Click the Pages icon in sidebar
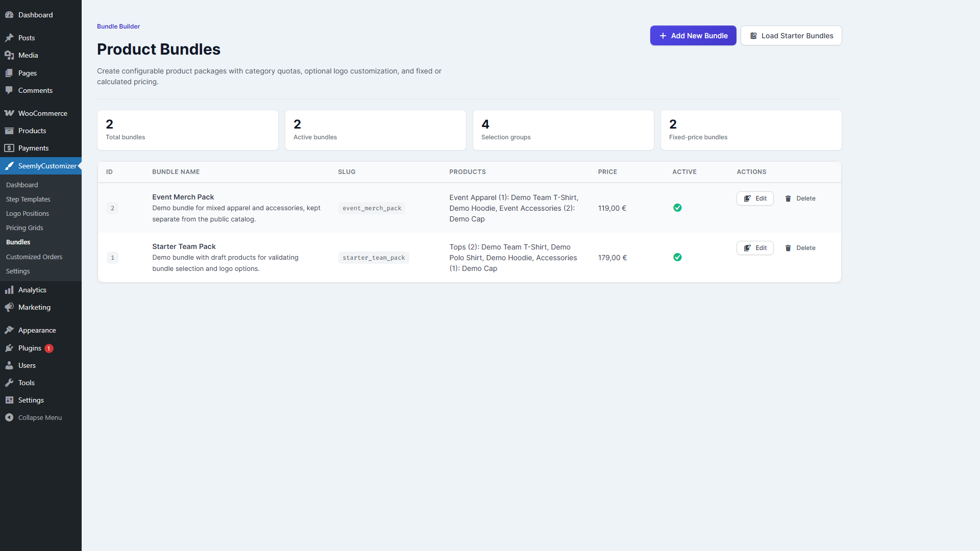This screenshot has height=551, width=980. coord(9,73)
